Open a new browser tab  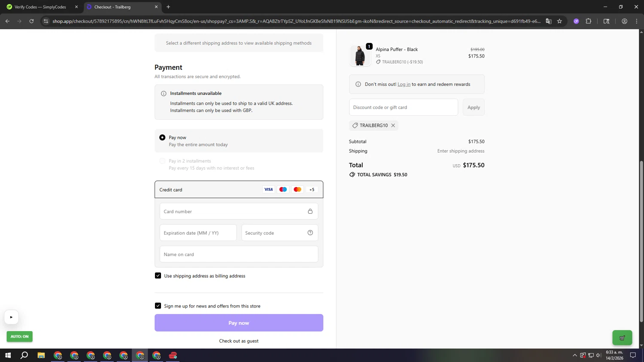[168, 7]
